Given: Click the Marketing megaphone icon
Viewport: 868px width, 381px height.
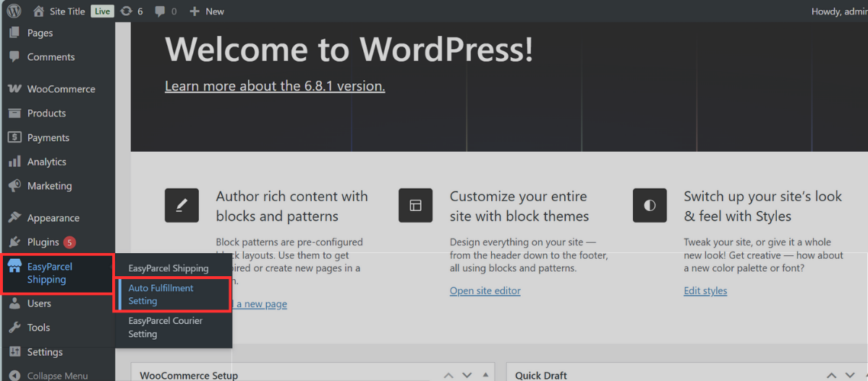Looking at the screenshot, I should (14, 186).
